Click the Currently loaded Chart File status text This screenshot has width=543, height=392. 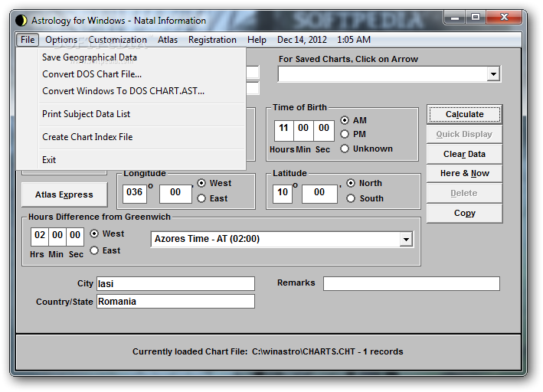pyautogui.click(x=268, y=352)
